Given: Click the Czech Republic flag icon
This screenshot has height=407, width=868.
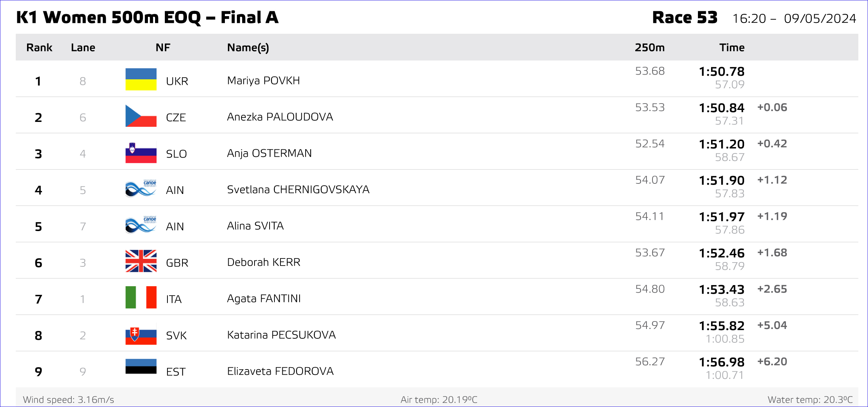Looking at the screenshot, I should [x=141, y=116].
